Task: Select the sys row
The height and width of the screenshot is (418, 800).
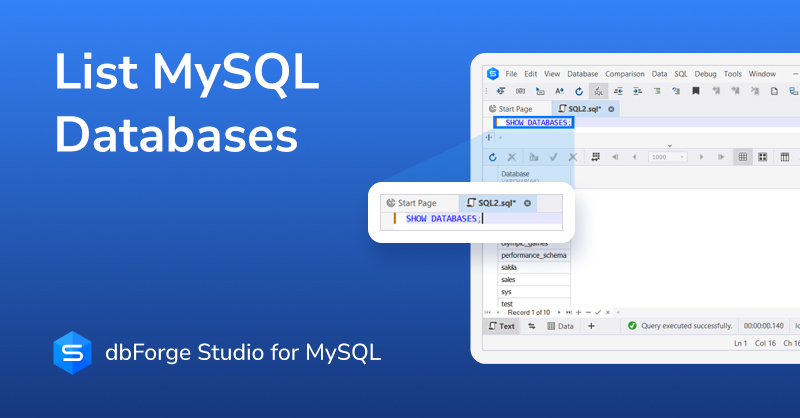Action: click(x=534, y=292)
